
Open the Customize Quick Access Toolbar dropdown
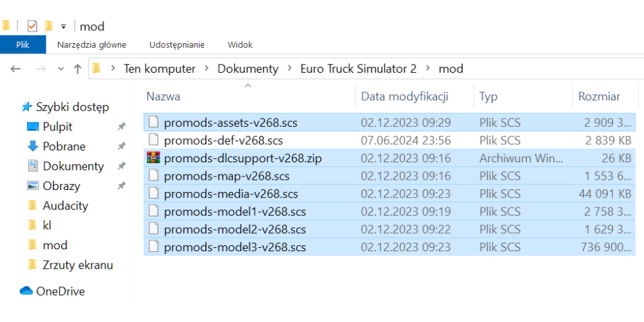(63, 26)
